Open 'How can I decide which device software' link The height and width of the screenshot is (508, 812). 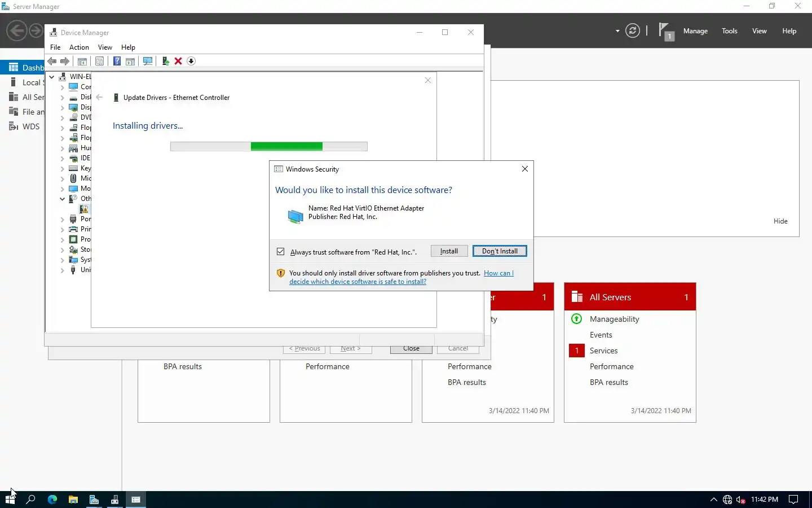point(401,277)
